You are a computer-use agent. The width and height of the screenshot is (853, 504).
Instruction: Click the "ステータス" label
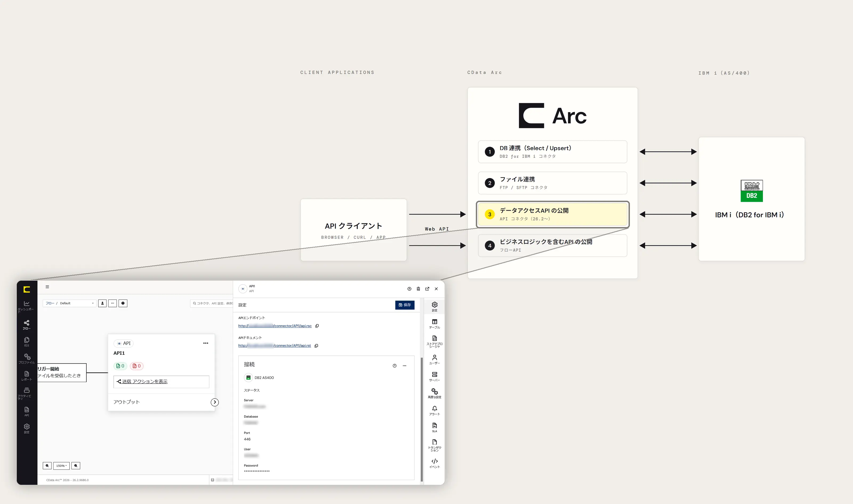(x=252, y=390)
